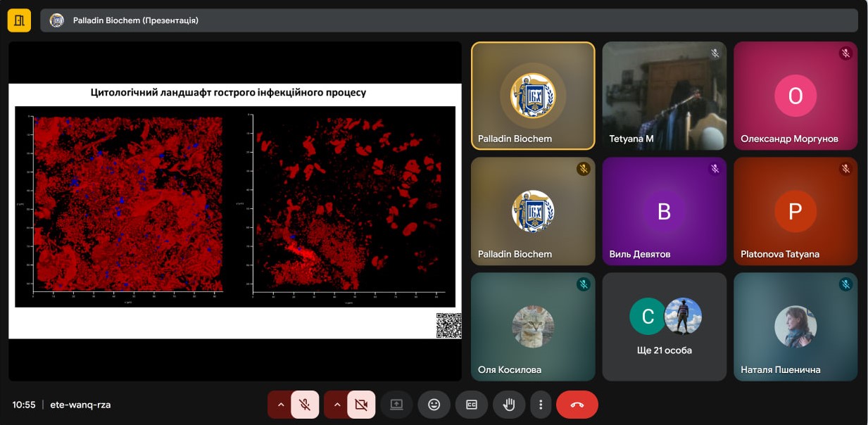Image resolution: width=868 pixels, height=425 pixels.
Task: Select Tetyana M video tile
Action: [664, 96]
